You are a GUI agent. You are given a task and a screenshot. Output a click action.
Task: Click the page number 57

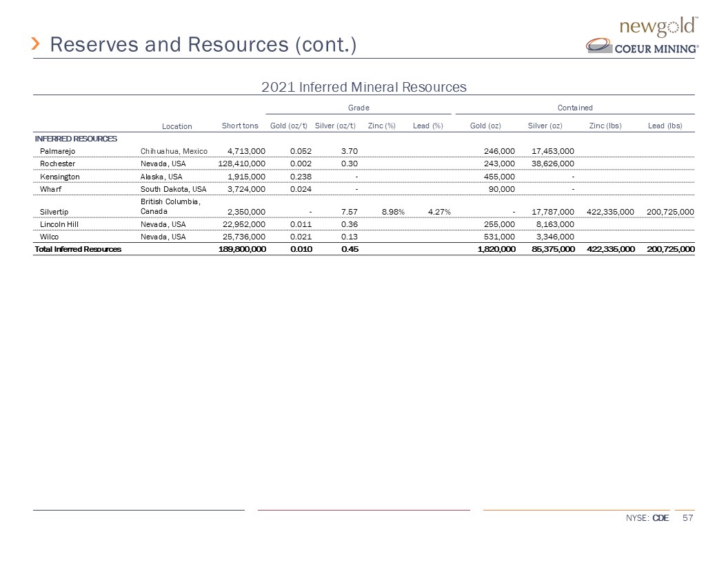click(687, 519)
